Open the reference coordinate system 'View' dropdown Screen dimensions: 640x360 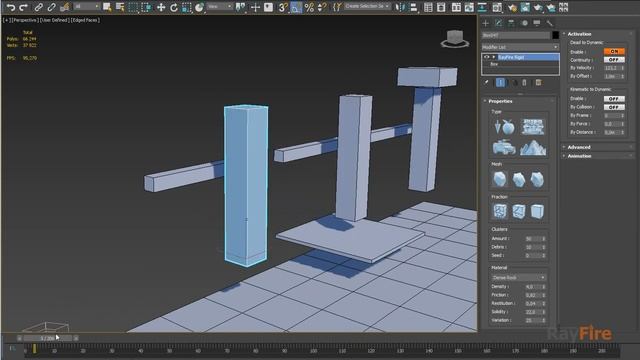pos(219,7)
